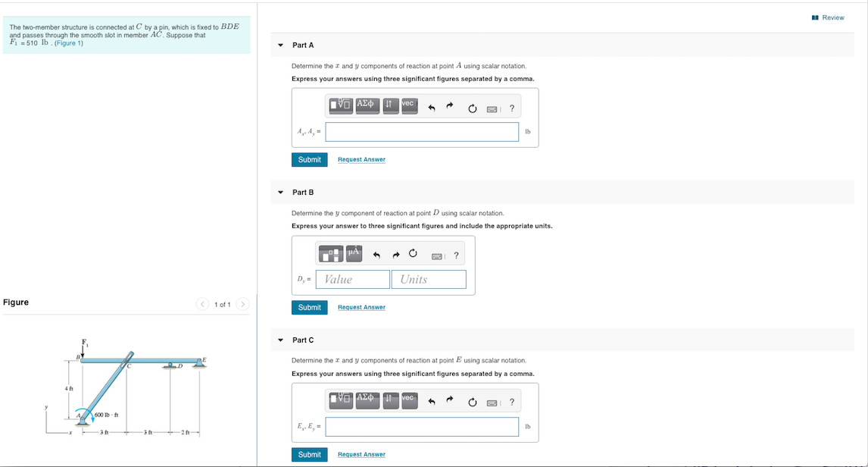This screenshot has width=868, height=467.
Task: Open the Greek letters ΑΣΦ palette
Action: pyautogui.click(x=367, y=106)
